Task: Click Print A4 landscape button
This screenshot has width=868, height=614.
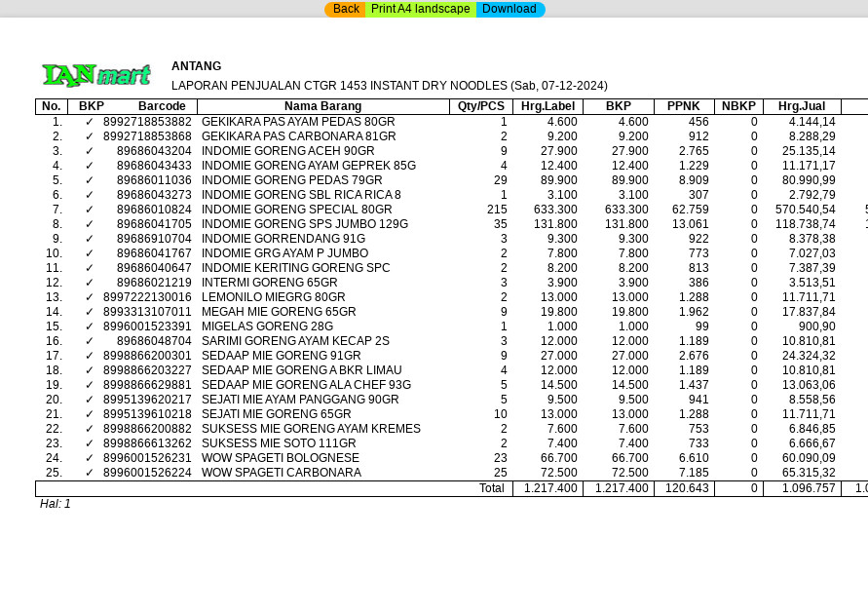Action: 420,10
